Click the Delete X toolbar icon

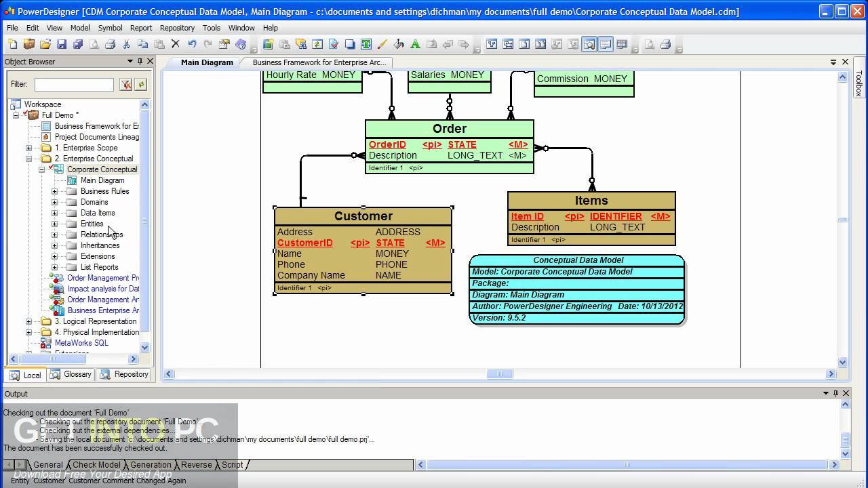click(x=175, y=44)
